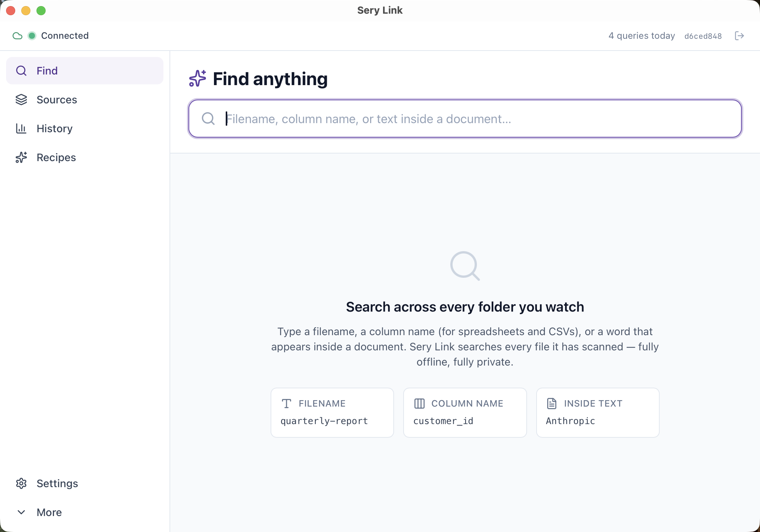
Task: Try the Anthropic inside text example
Action: pyautogui.click(x=598, y=413)
